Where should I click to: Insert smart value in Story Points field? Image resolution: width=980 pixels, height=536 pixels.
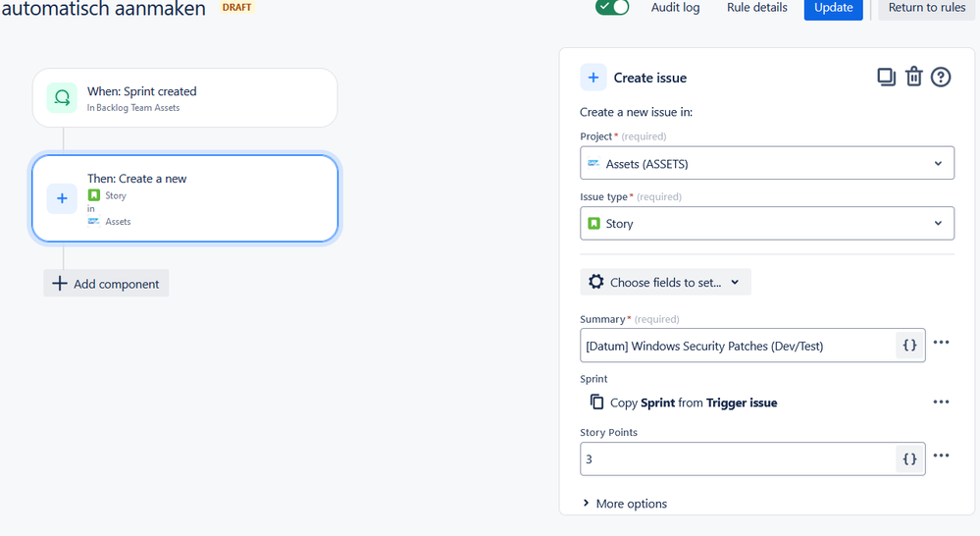click(x=910, y=459)
